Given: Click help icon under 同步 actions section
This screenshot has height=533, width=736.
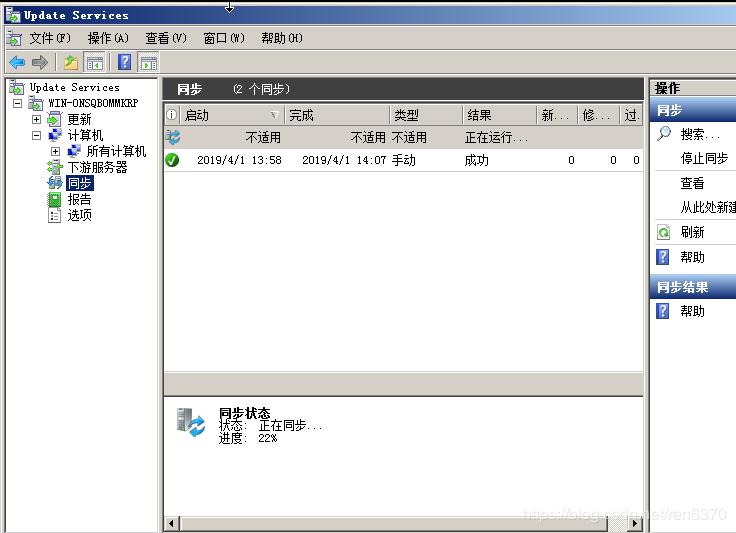Looking at the screenshot, I should click(662, 257).
